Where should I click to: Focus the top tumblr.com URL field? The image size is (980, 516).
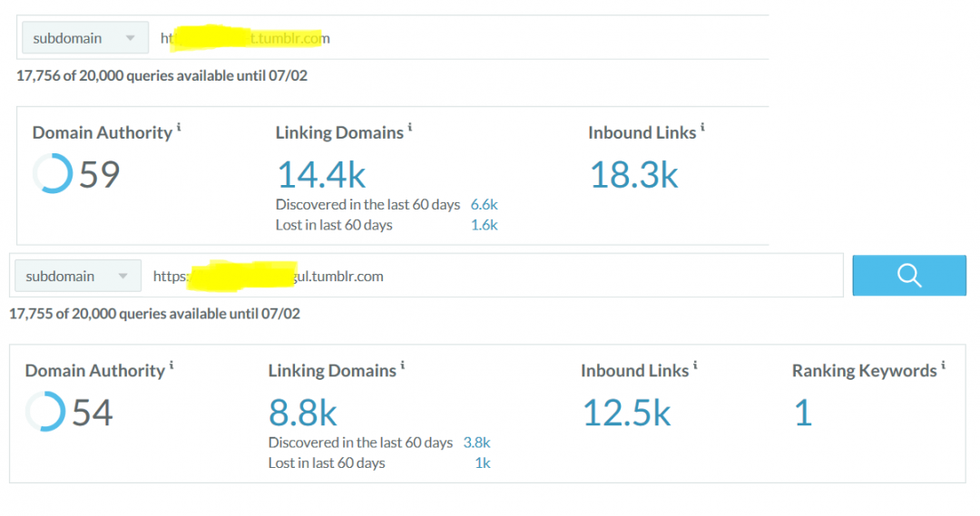click(x=454, y=38)
